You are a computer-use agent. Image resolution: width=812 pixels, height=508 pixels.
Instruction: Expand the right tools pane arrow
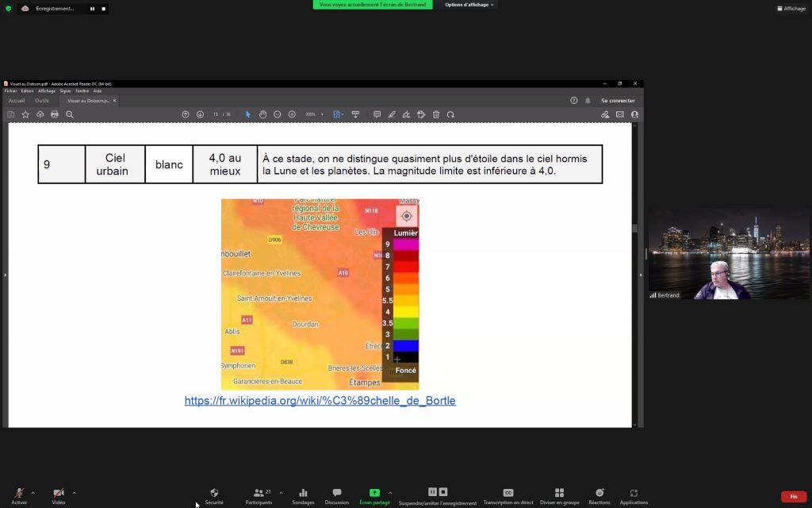click(x=641, y=275)
